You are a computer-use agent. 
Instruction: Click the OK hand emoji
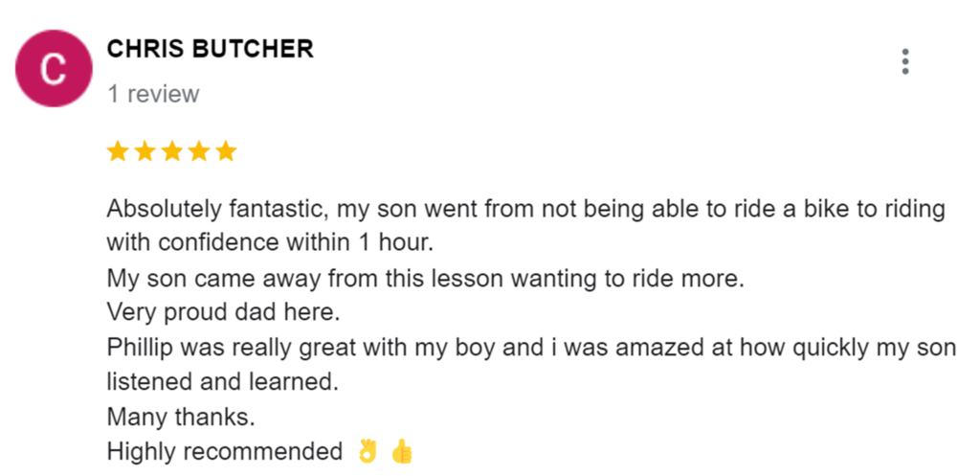tap(367, 451)
